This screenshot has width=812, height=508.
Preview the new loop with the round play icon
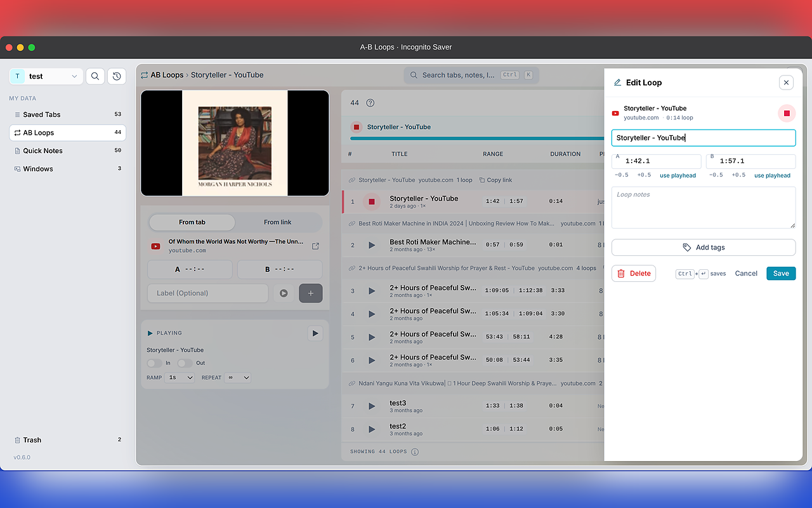284,293
